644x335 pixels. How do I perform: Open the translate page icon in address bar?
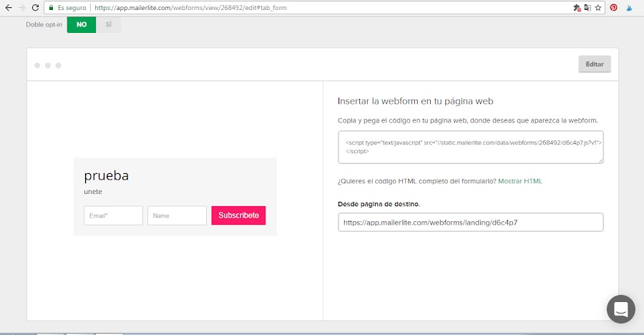coord(587,8)
